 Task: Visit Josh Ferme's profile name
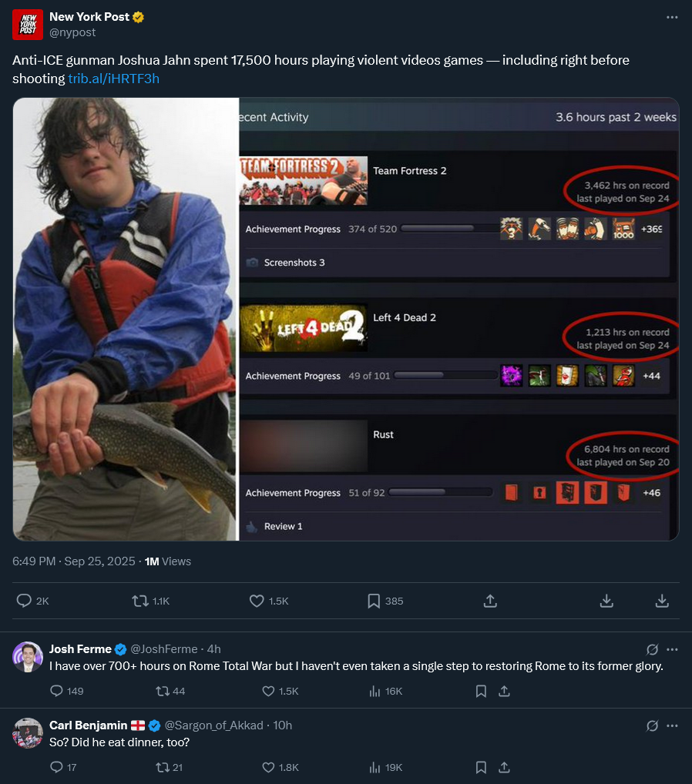pos(80,649)
